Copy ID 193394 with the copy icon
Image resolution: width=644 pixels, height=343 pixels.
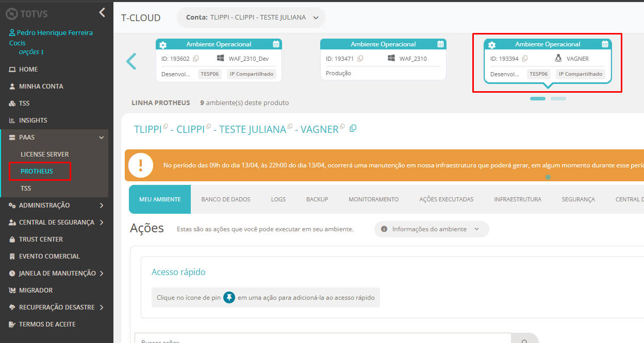525,59
